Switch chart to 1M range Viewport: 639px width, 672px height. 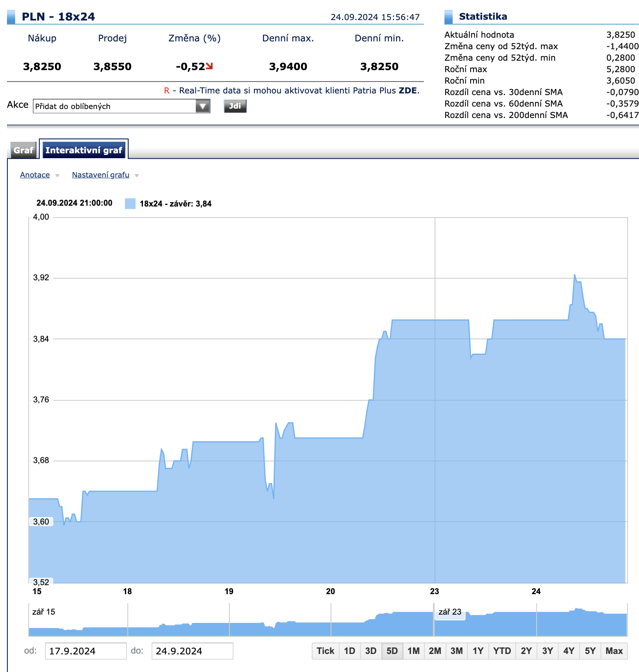coord(413,651)
